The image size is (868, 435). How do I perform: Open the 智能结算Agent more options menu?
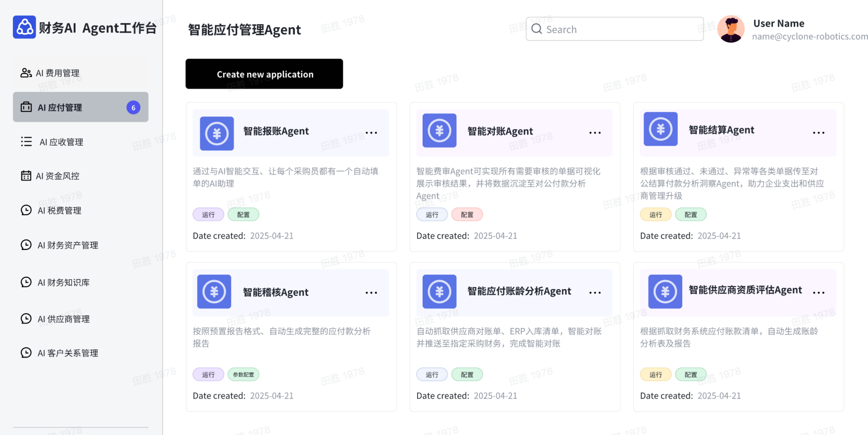pos(819,132)
